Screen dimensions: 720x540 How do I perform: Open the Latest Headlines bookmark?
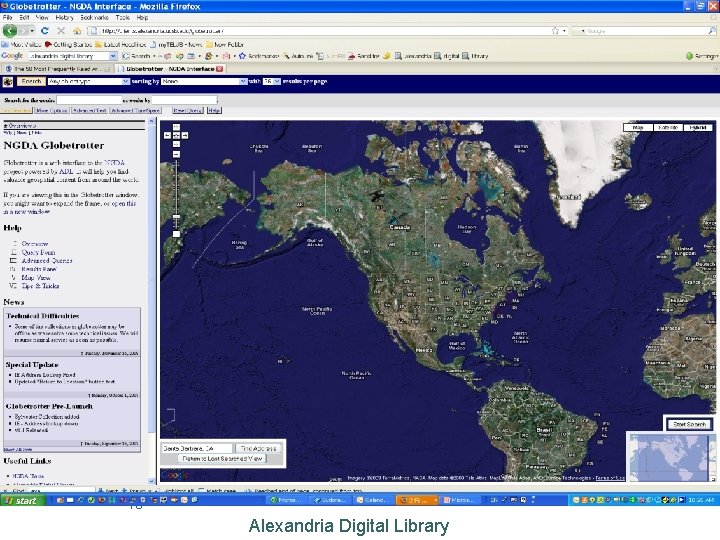[121, 45]
